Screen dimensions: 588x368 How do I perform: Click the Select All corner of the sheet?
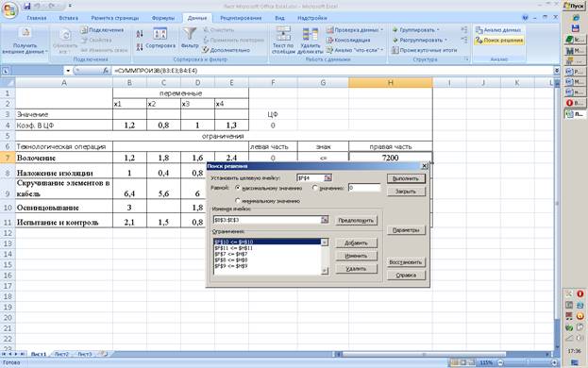(x=8, y=82)
